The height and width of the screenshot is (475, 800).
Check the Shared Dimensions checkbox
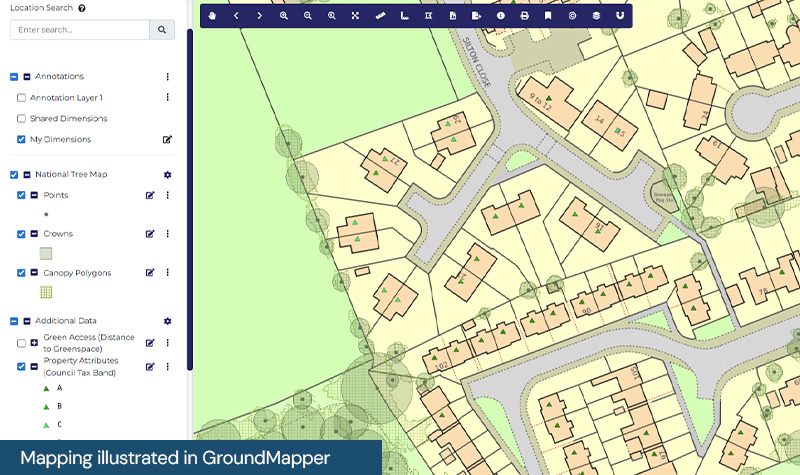(x=22, y=119)
